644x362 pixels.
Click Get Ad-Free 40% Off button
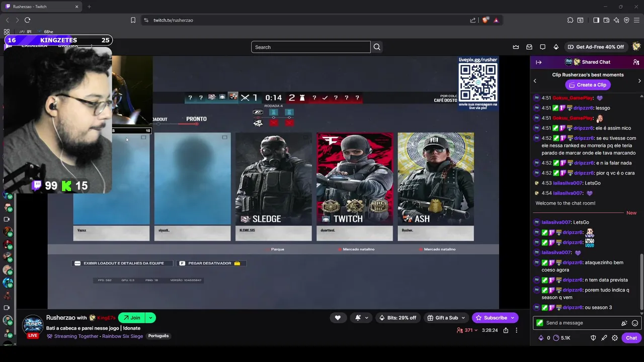tap(596, 47)
